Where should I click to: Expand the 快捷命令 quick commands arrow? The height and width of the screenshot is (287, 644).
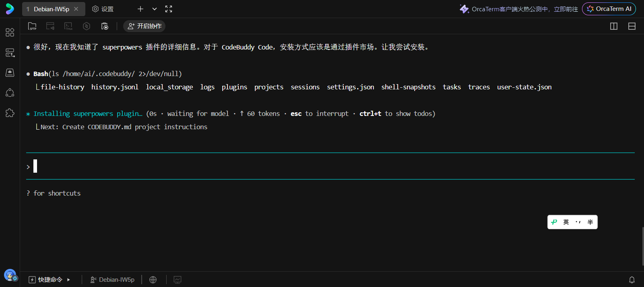tap(68, 280)
